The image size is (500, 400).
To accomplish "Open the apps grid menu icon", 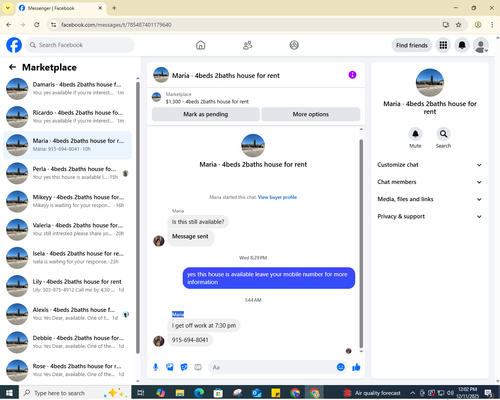I will pyautogui.click(x=443, y=45).
